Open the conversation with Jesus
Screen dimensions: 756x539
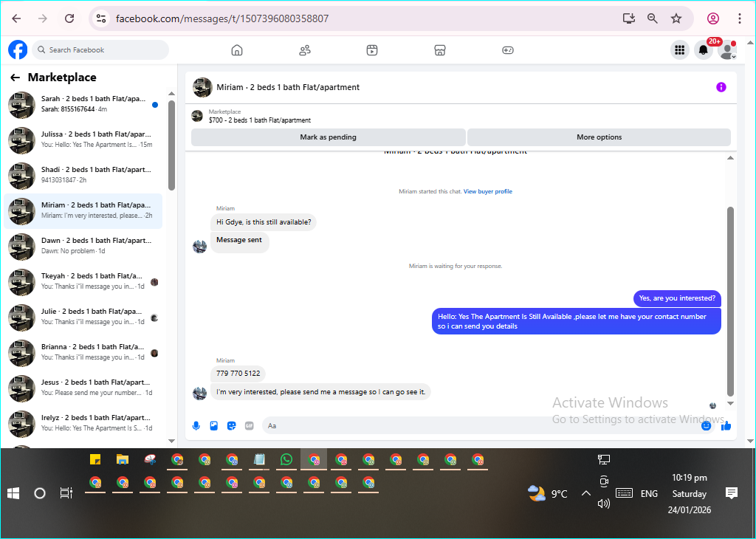click(x=83, y=388)
